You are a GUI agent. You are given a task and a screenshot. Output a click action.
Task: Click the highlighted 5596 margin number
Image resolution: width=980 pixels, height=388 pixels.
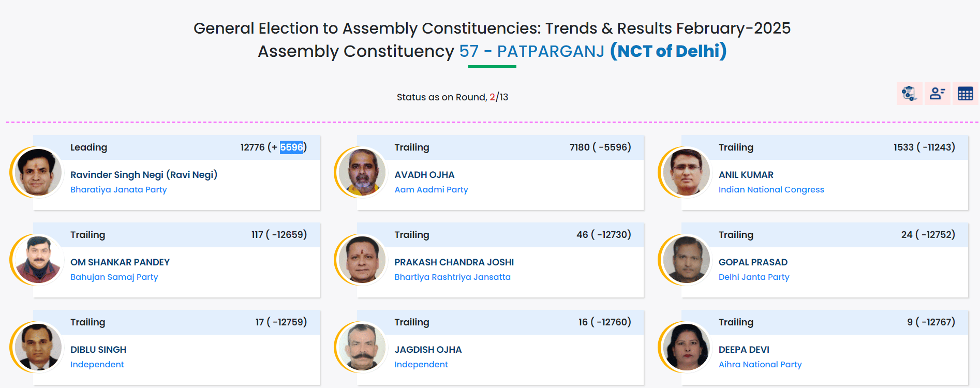point(291,147)
